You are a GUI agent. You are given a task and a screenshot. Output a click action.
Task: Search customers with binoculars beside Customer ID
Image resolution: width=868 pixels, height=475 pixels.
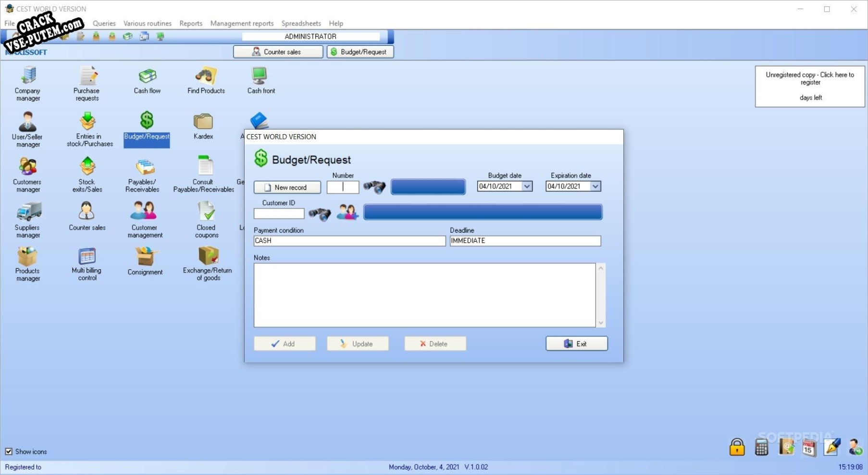[320, 213]
